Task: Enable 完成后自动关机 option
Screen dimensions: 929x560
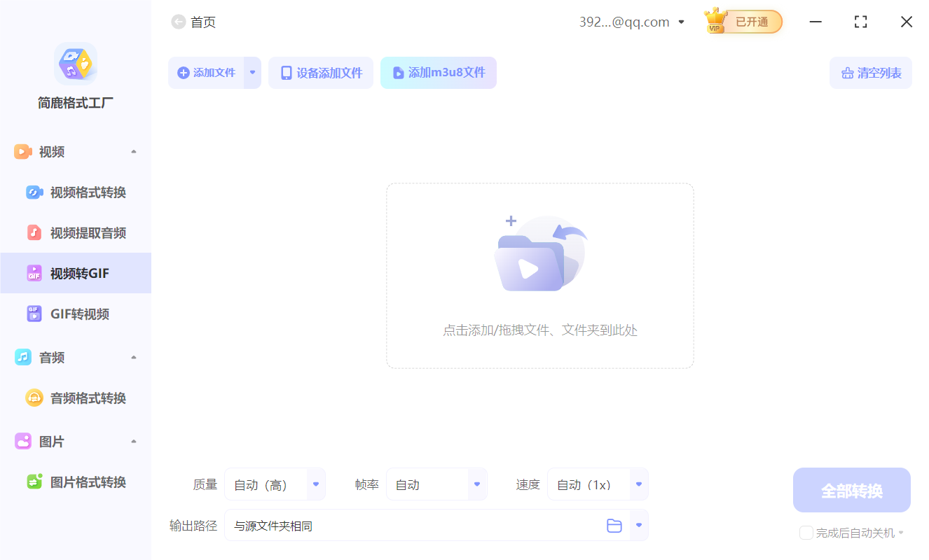Action: (x=806, y=533)
